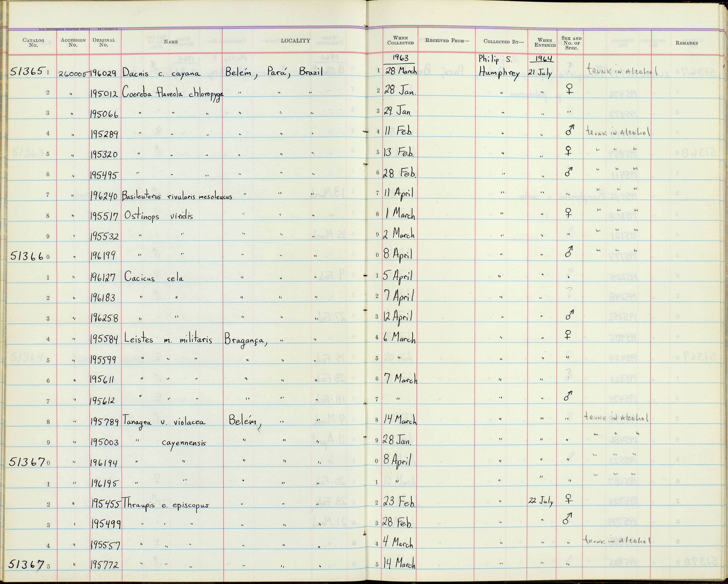Image resolution: width=728 pixels, height=584 pixels.
Task: Click the year heading '1963'
Action: tap(400, 58)
